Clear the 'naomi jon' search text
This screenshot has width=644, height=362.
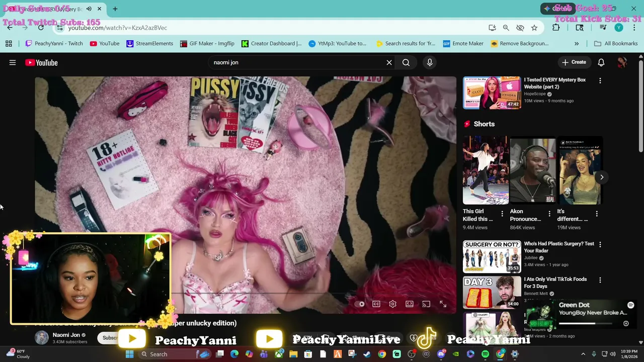389,62
